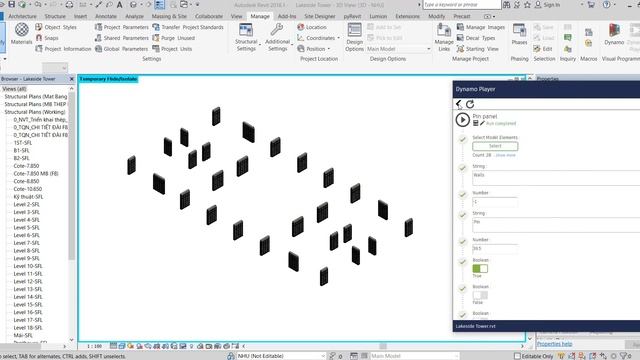Click the Location tool
Screen dimensions: 640x360
tap(312, 27)
